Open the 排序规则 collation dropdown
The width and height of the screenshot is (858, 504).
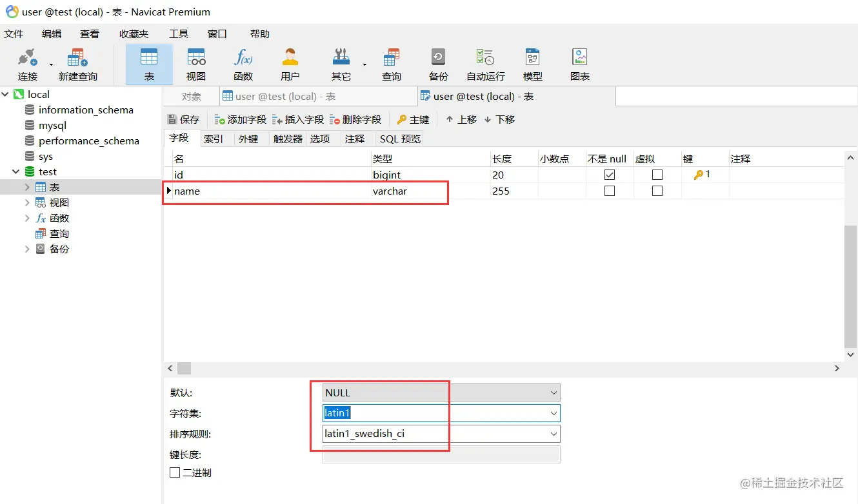(554, 434)
